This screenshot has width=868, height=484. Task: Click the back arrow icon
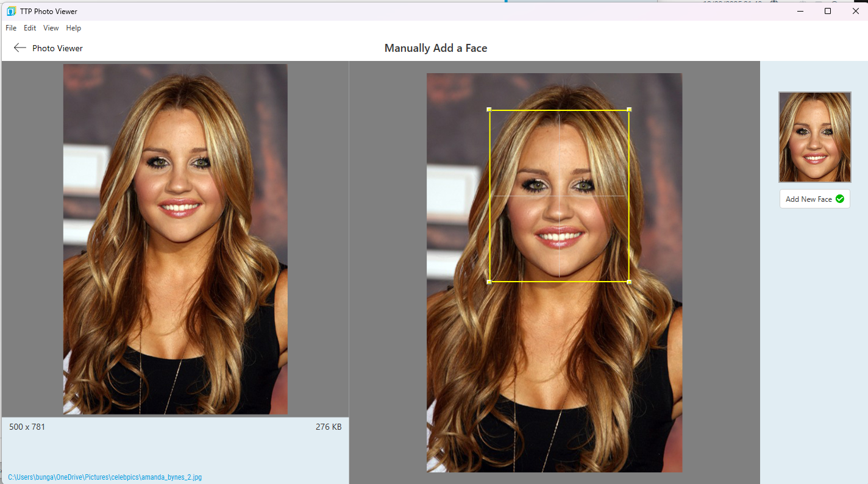pos(20,48)
